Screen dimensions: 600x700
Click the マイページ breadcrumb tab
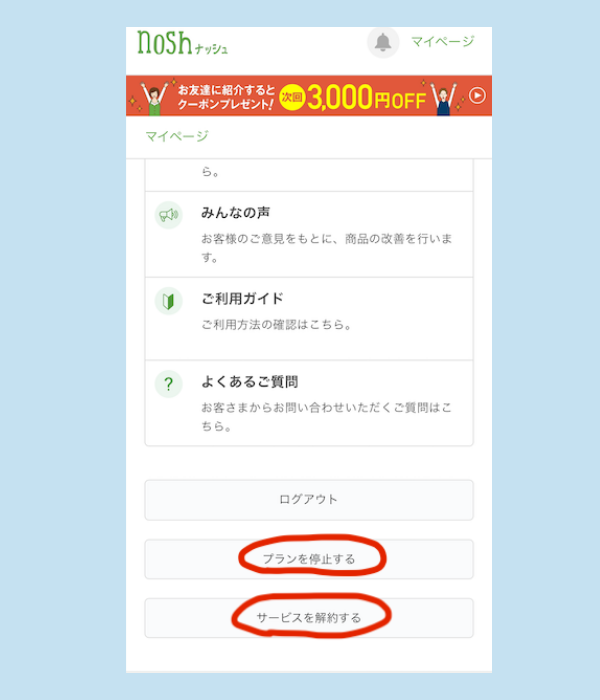pyautogui.click(x=177, y=136)
